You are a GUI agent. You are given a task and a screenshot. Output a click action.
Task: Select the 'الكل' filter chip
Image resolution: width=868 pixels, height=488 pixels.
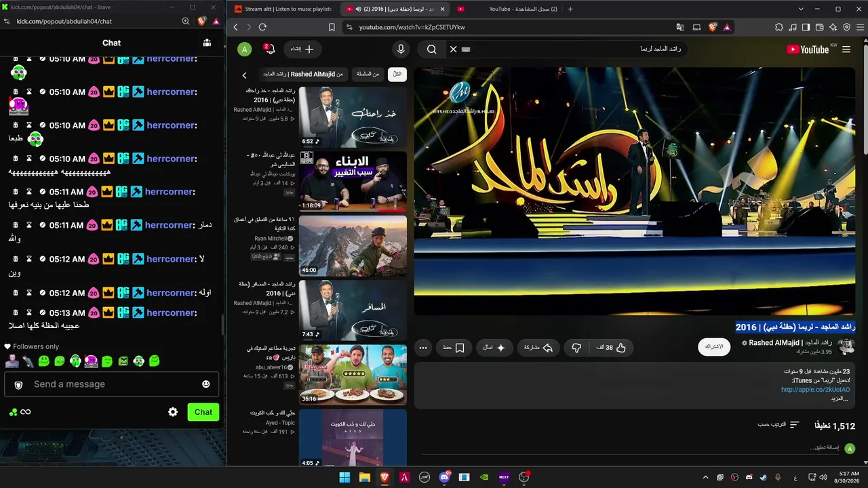[397, 74]
